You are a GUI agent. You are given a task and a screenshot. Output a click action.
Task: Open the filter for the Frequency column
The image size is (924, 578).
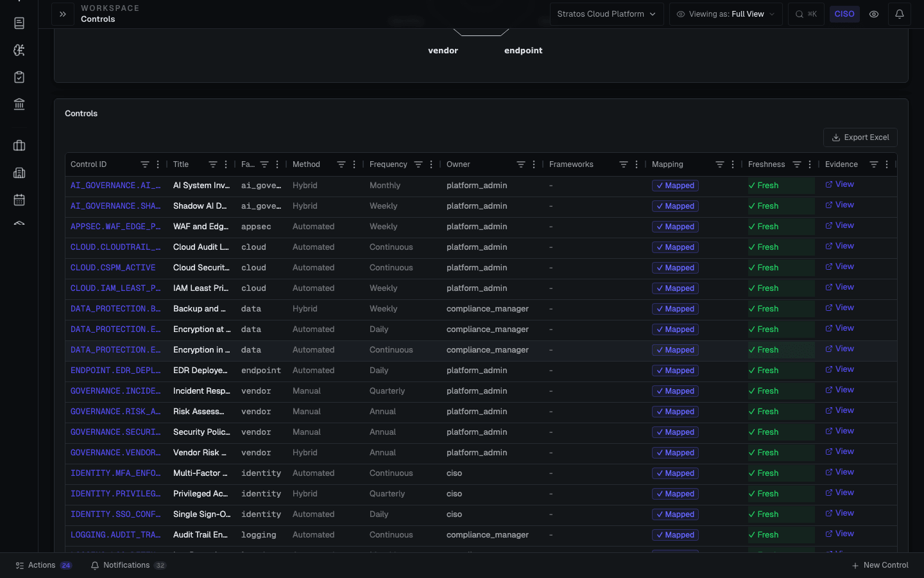point(418,164)
